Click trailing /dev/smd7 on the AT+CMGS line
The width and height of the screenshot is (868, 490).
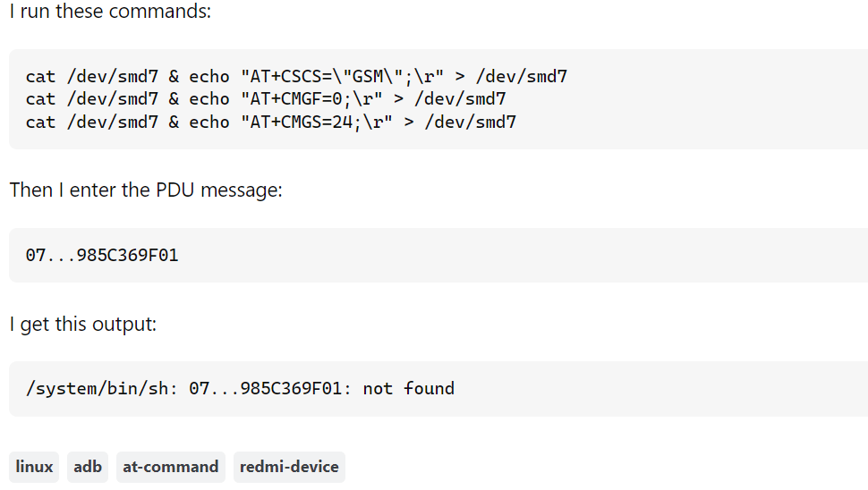pos(471,122)
